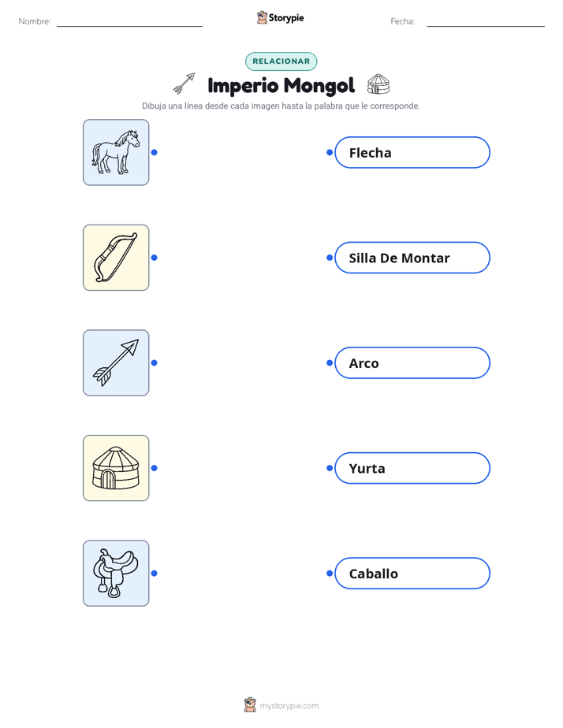This screenshot has width=563, height=728.
Task: Open the mystorypie.com link
Action: pos(289,706)
